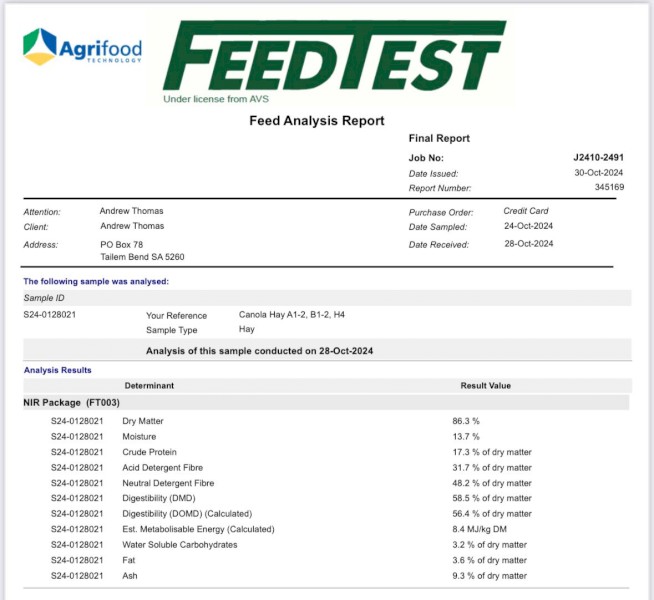Click the 'Determinant' column header

pos(149,386)
